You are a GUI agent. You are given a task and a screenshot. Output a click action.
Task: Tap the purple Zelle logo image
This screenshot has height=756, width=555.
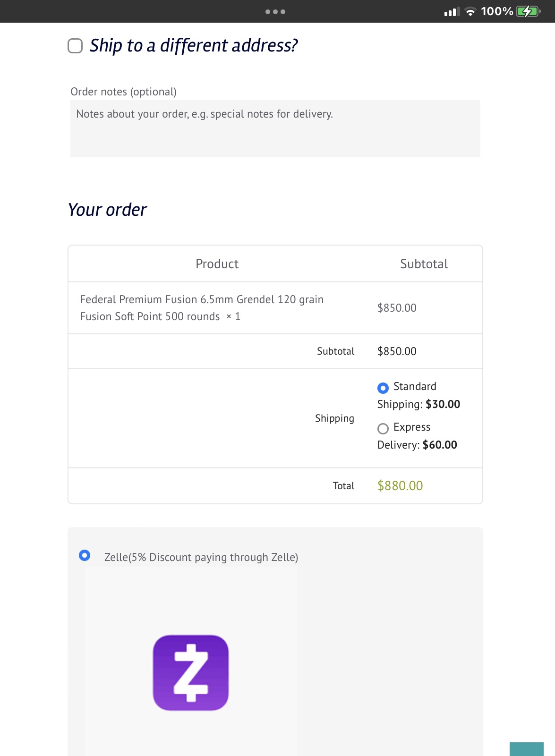(191, 672)
